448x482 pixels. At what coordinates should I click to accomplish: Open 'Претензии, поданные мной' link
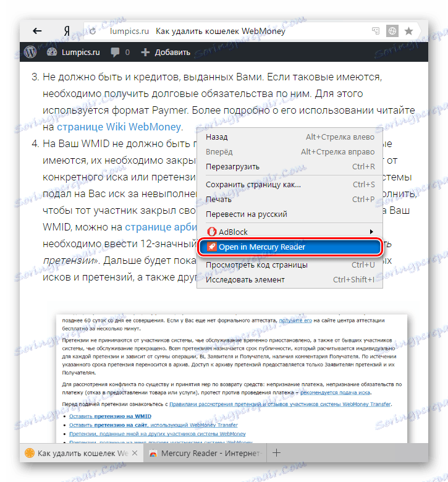click(x=157, y=434)
